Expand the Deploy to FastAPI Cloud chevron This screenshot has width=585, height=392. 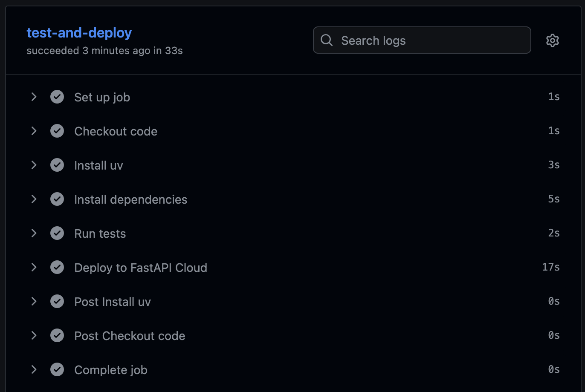34,267
